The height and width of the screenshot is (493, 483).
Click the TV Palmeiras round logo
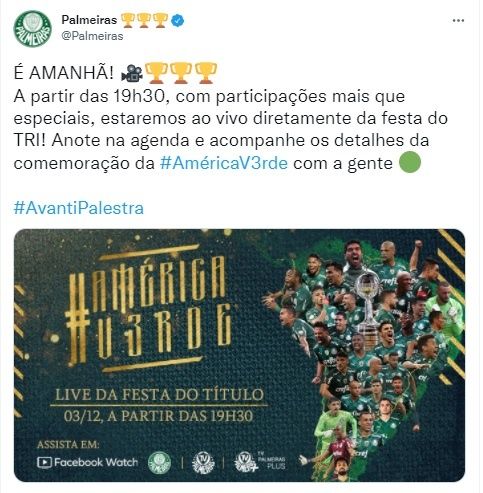tap(203, 462)
